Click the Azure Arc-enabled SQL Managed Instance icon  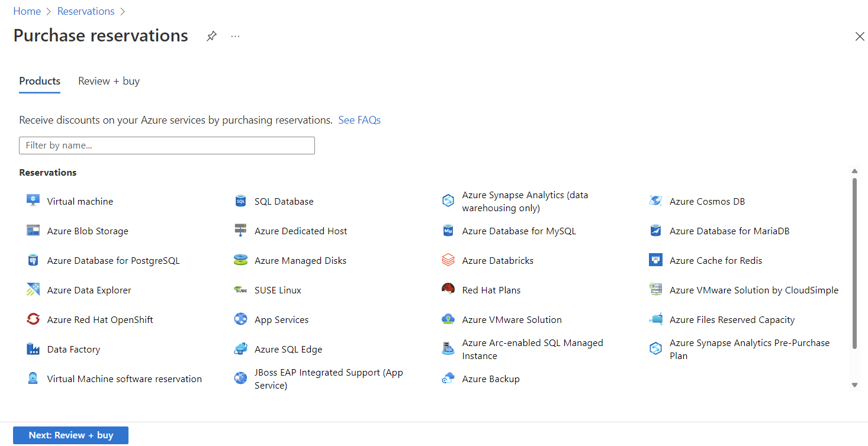click(x=448, y=349)
